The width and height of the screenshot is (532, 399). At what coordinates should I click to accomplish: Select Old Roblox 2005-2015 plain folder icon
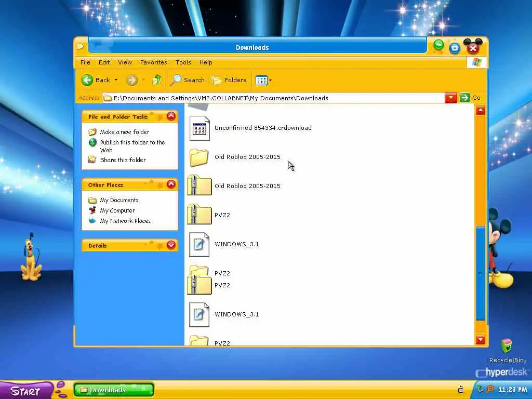[199, 157]
